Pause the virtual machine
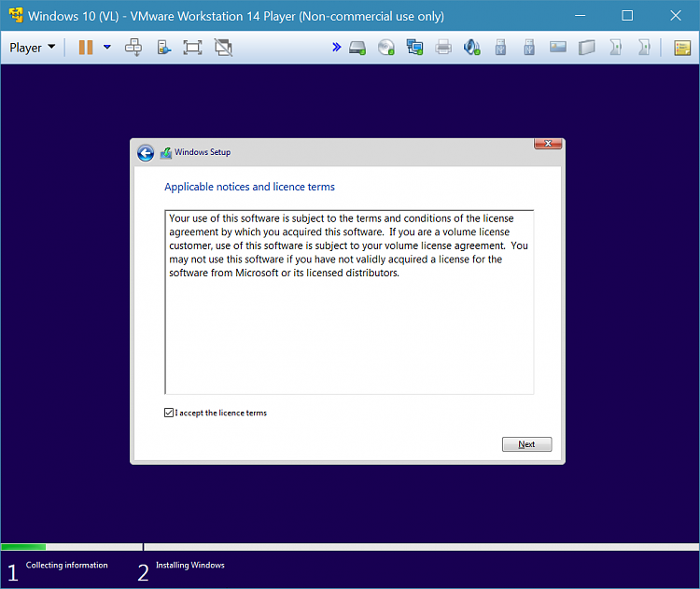700x589 pixels. click(x=86, y=48)
